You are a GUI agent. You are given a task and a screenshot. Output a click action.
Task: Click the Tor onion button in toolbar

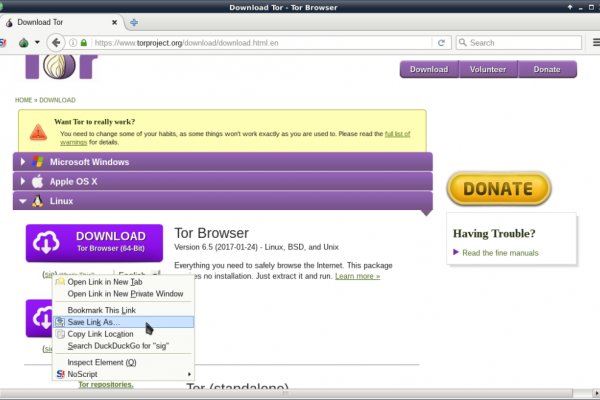pyautogui.click(x=24, y=43)
